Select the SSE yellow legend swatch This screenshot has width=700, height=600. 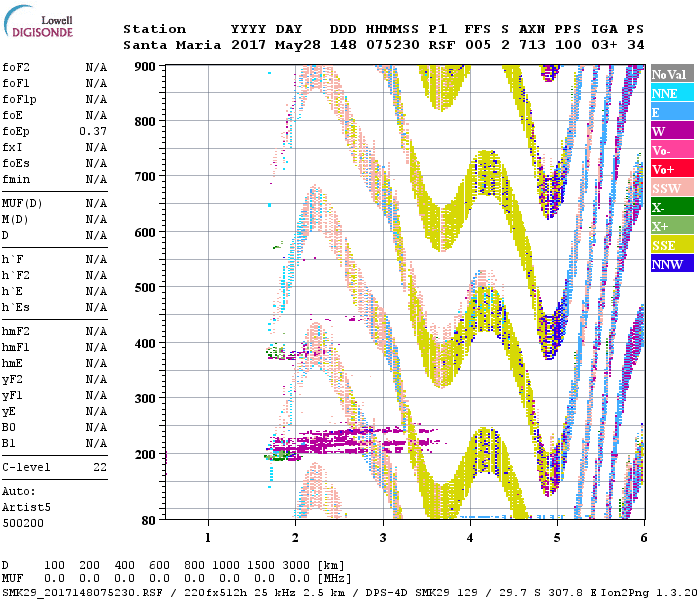672,245
